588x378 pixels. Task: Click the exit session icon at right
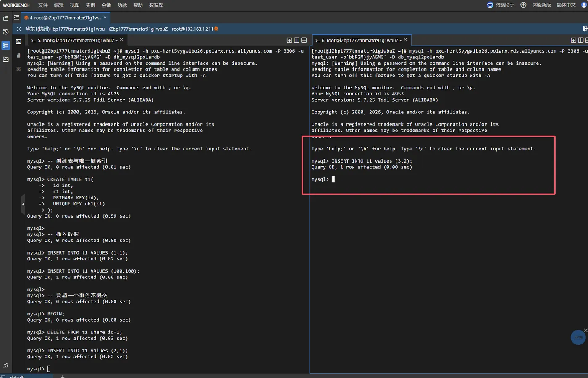tap(585, 29)
